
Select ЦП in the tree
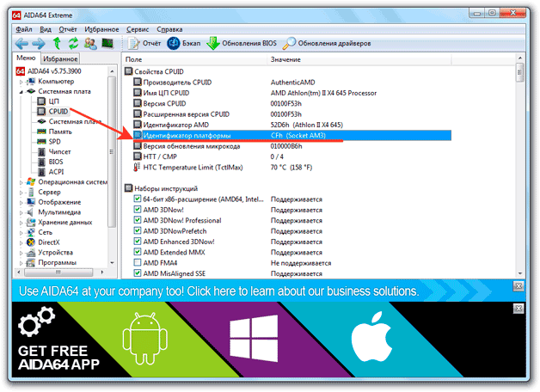[48, 101]
